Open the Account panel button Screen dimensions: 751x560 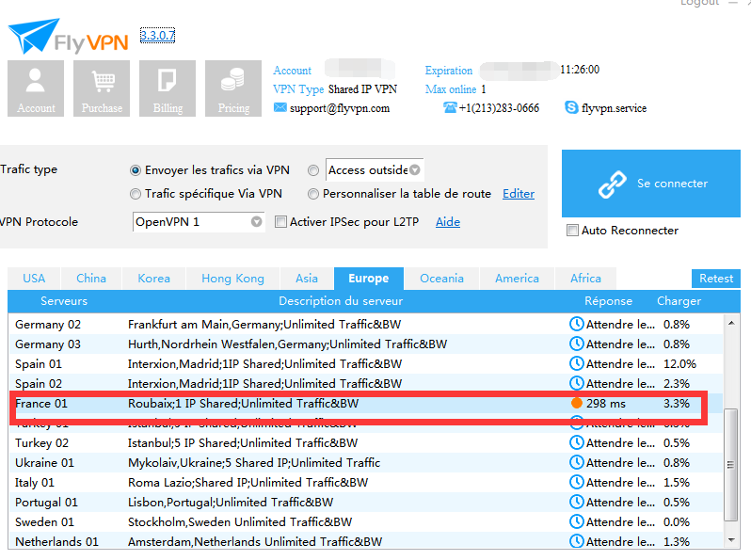[x=36, y=88]
